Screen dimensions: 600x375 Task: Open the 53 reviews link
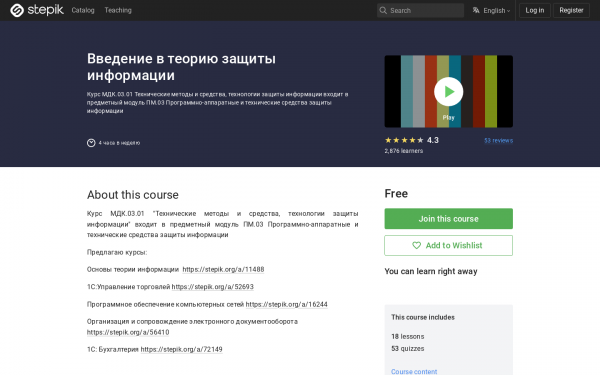pos(498,140)
